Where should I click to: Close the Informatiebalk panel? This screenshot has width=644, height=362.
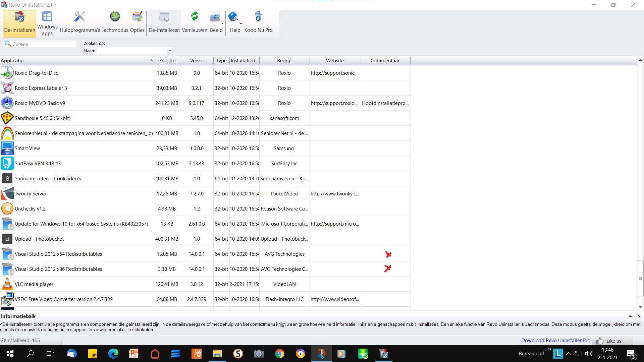pyautogui.click(x=639, y=316)
